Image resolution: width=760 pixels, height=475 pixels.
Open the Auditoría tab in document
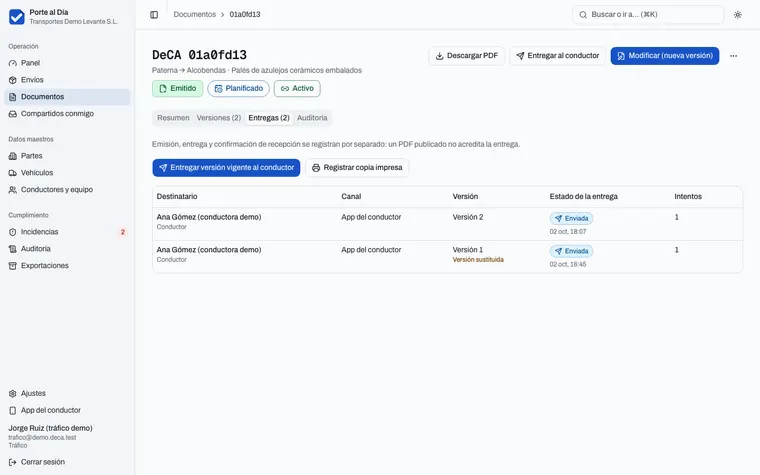coord(312,118)
